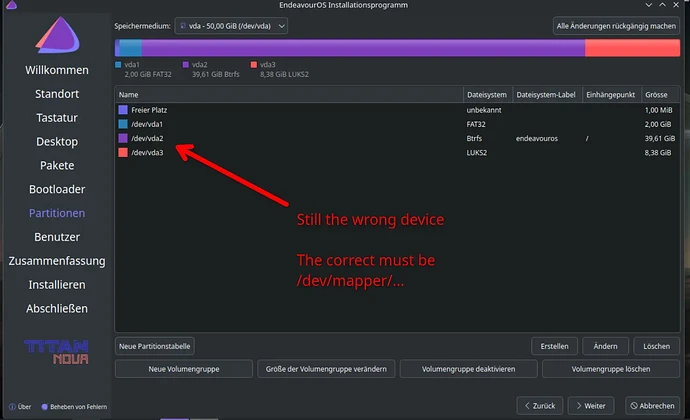Image resolution: width=690 pixels, height=420 pixels.
Task: Select the /dev/vda3 partition row
Action: (x=397, y=152)
